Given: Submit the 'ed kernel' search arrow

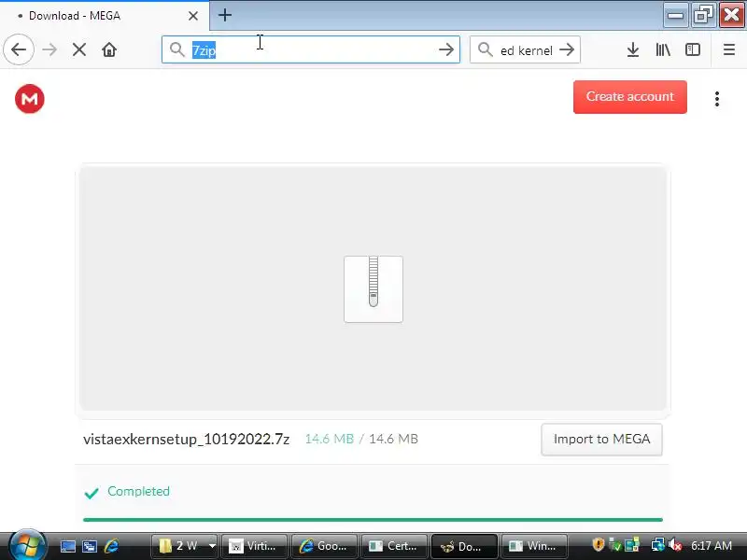Looking at the screenshot, I should pos(567,49).
